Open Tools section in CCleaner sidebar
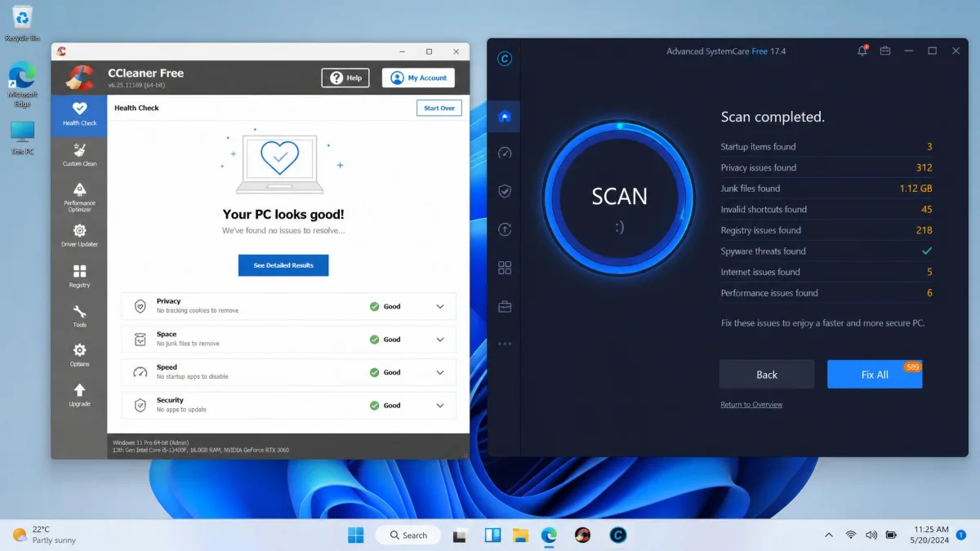This screenshot has height=551, width=980. pyautogui.click(x=79, y=316)
